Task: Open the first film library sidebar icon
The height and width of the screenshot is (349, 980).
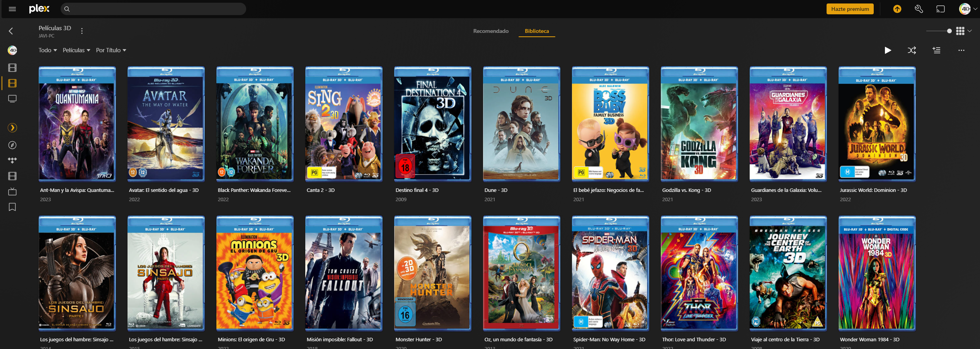Action: click(12, 68)
